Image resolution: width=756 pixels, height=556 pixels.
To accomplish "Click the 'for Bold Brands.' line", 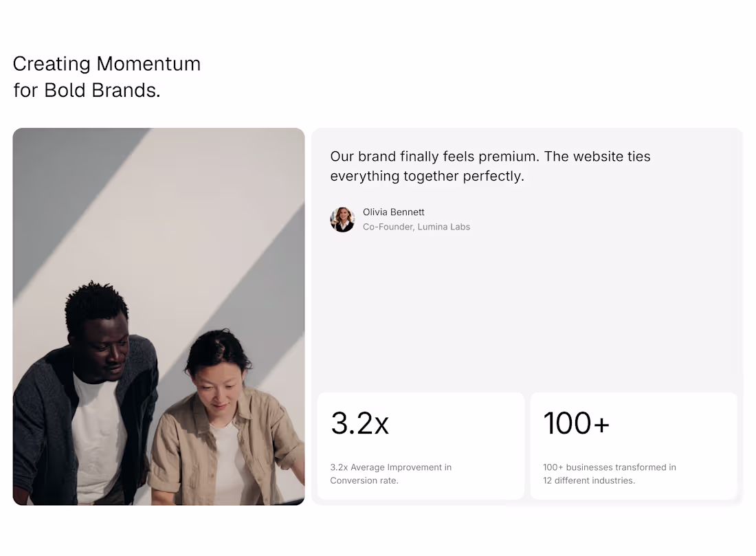I will [87, 90].
